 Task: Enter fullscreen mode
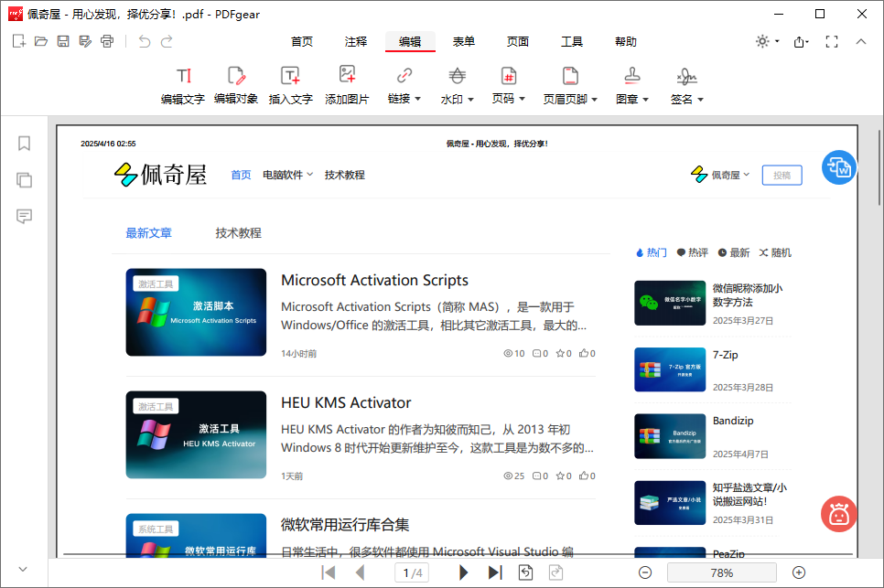832,41
